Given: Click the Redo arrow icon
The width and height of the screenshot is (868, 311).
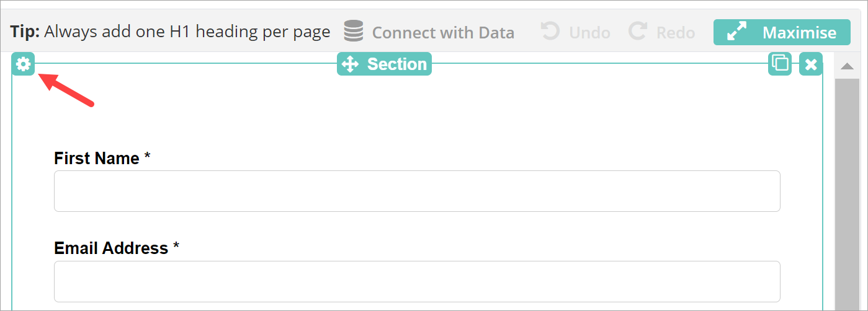Looking at the screenshot, I should (637, 32).
